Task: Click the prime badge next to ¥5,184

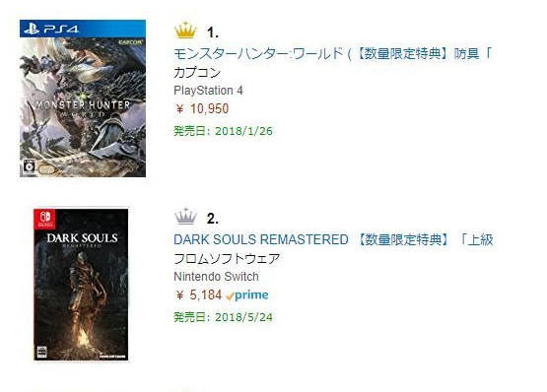Action: pyautogui.click(x=247, y=295)
